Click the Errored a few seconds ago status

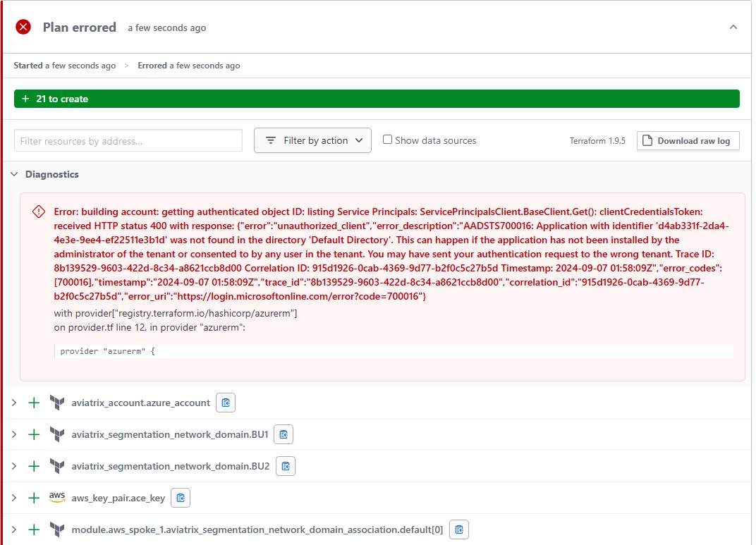tap(188, 66)
